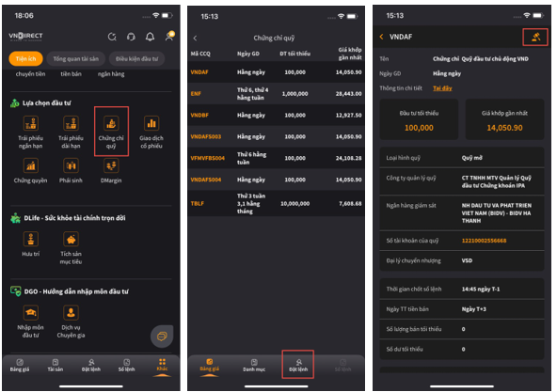Select the VNDAFS003 fund row
The width and height of the screenshot is (557, 392).
coord(276,136)
